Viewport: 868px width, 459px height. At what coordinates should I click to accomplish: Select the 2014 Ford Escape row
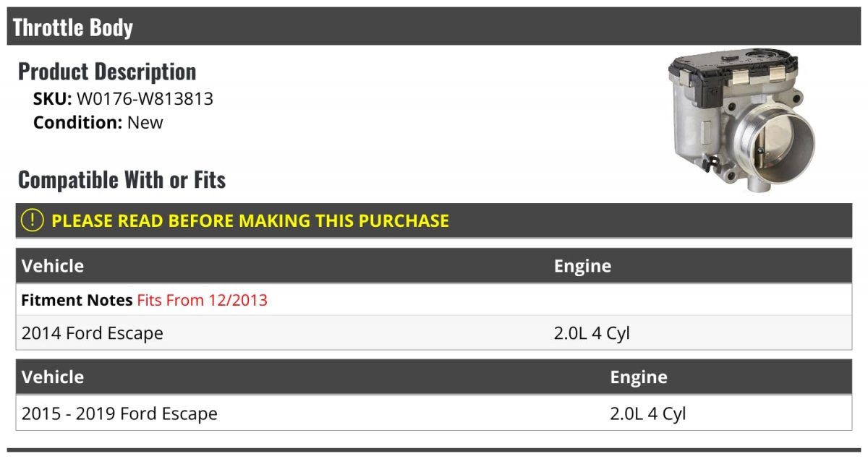coord(93,333)
